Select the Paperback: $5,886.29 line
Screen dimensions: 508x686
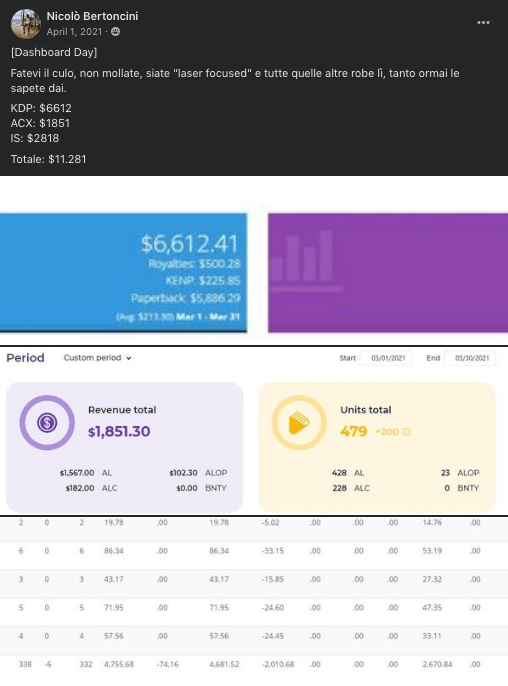click(186, 298)
